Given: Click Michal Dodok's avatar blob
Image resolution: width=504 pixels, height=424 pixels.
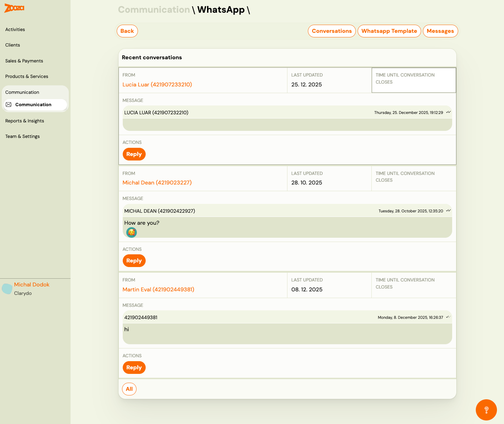Looking at the screenshot, I should (7, 289).
